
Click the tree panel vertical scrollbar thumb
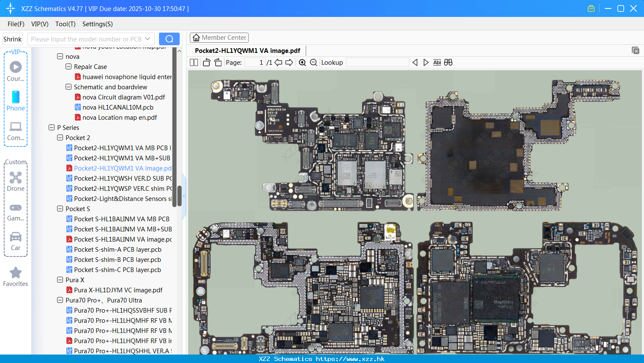(x=179, y=196)
